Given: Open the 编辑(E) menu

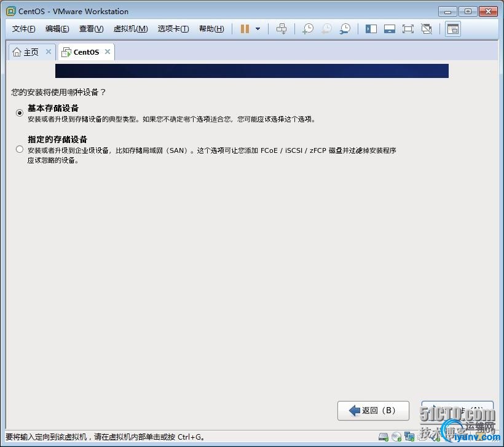Looking at the screenshot, I should [x=57, y=29].
